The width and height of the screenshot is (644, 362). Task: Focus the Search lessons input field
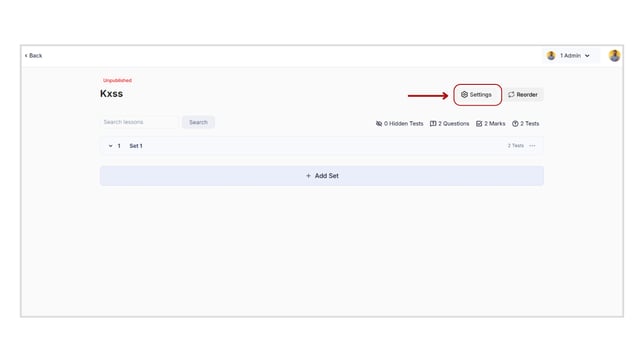[x=139, y=122]
